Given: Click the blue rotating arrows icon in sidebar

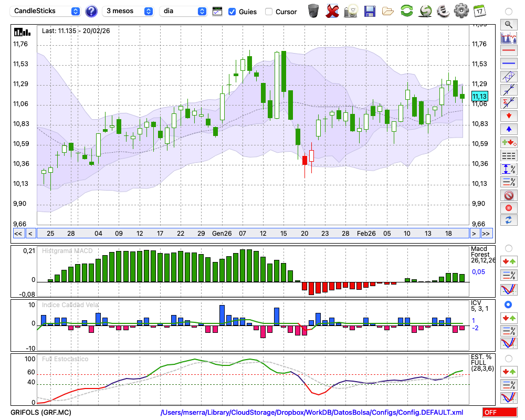Looking at the screenshot, I should (x=509, y=220).
